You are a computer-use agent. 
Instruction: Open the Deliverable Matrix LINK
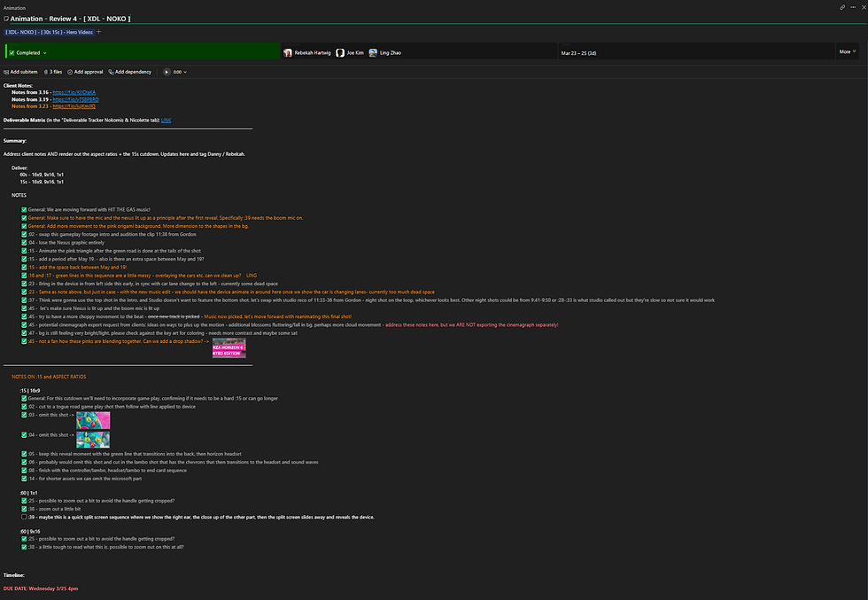167,121
